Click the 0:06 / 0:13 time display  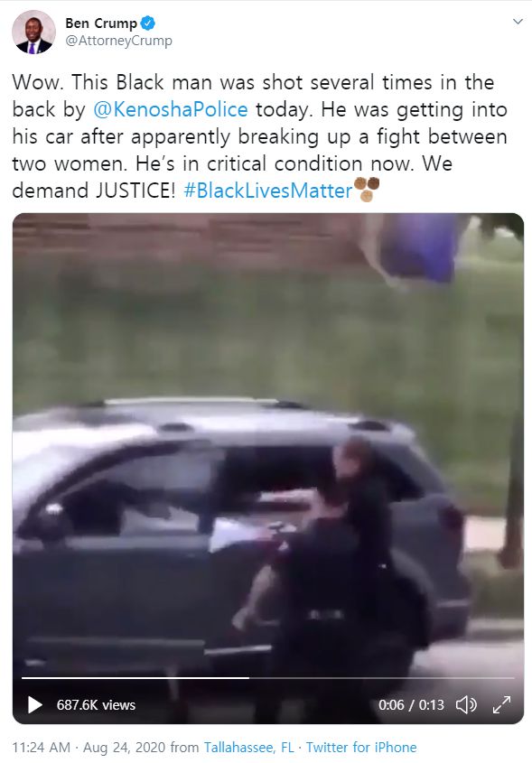[x=411, y=704]
